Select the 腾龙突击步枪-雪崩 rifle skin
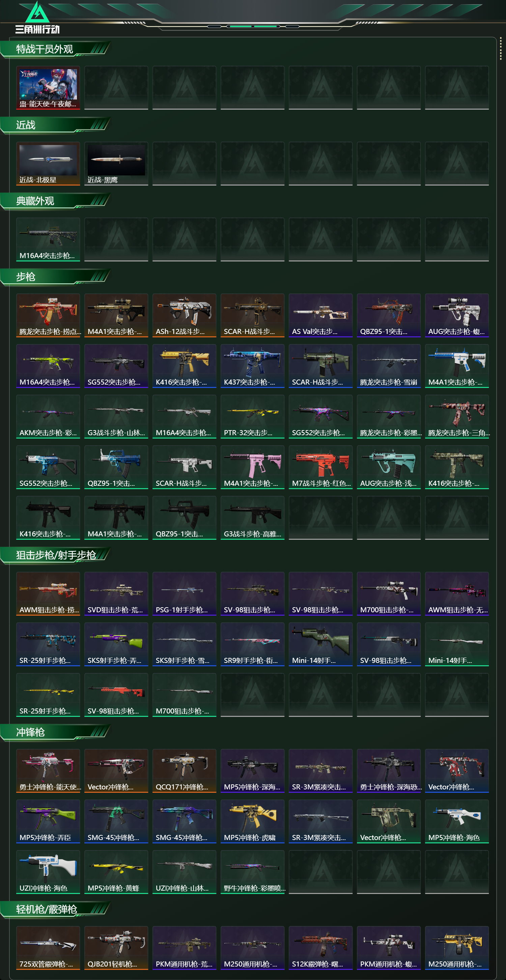Screen dimensions: 506x980 tap(389, 366)
